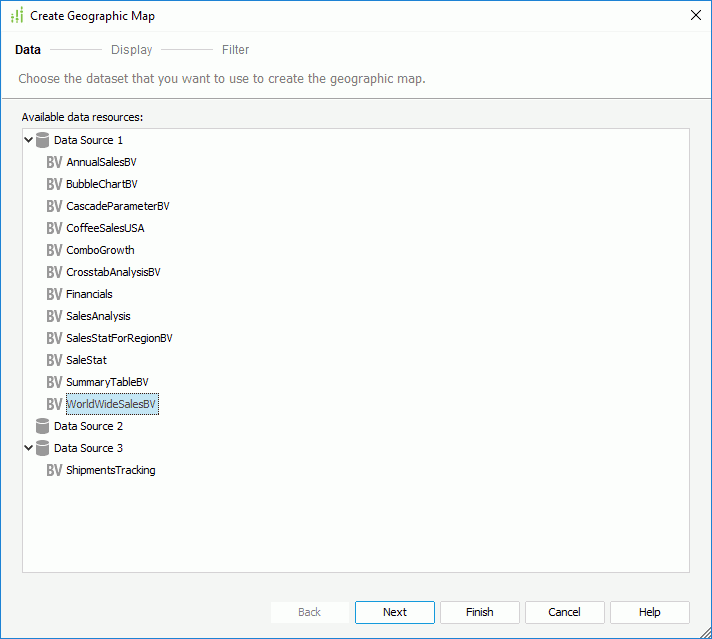This screenshot has width=712, height=639.
Task: Click the BV icon beside SalesStatForRegionBV
Action: 54,338
